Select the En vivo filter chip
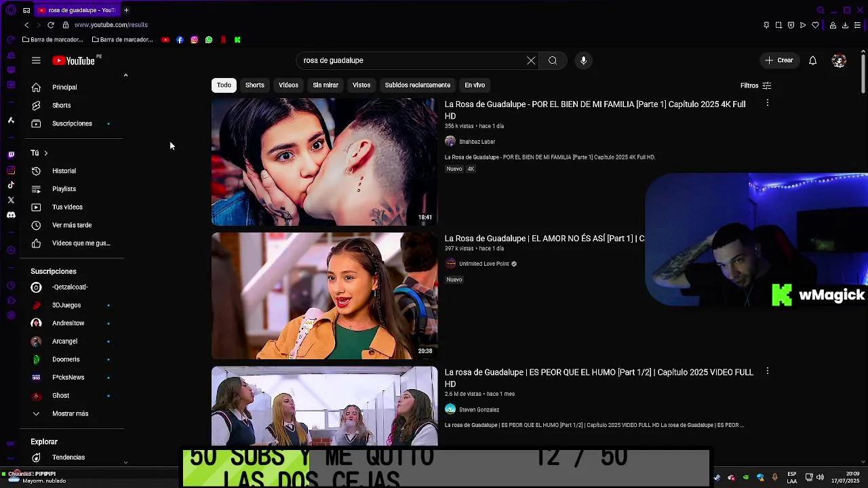Image resolution: width=868 pixels, height=488 pixels. click(x=475, y=85)
